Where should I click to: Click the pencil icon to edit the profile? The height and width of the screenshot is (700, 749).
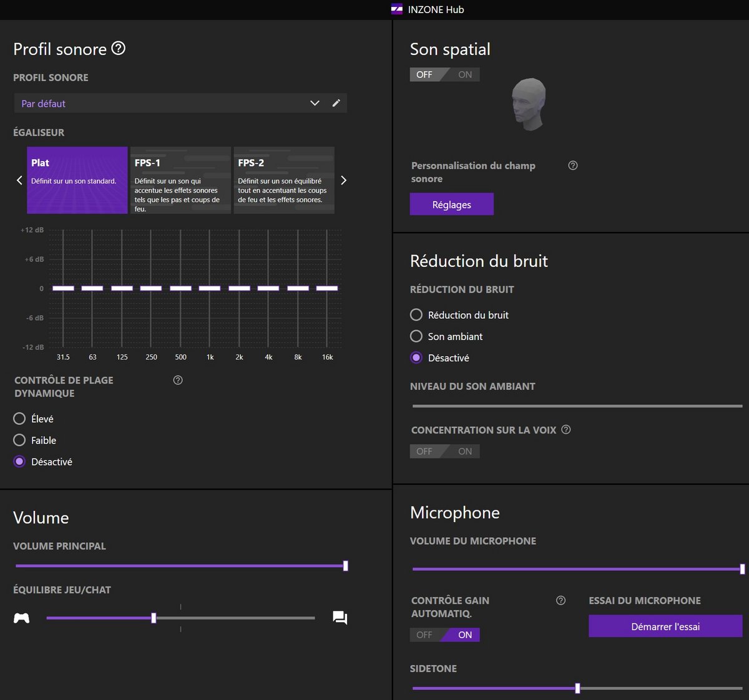(336, 103)
